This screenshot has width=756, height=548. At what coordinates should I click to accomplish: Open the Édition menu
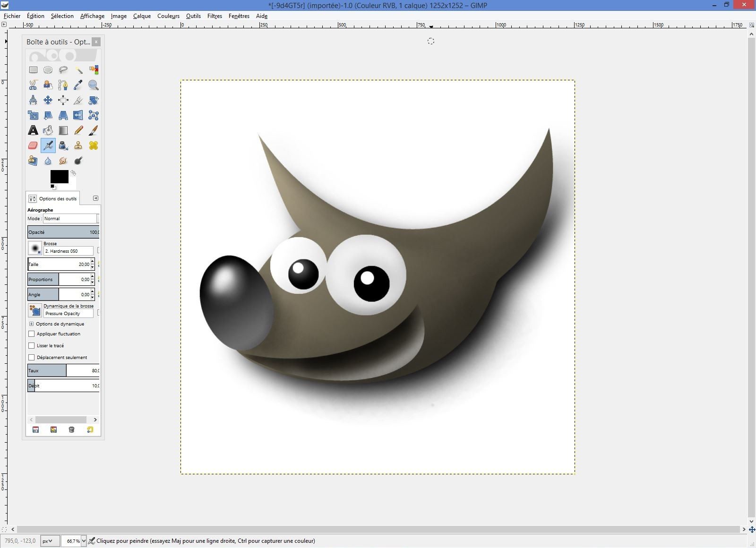click(35, 16)
